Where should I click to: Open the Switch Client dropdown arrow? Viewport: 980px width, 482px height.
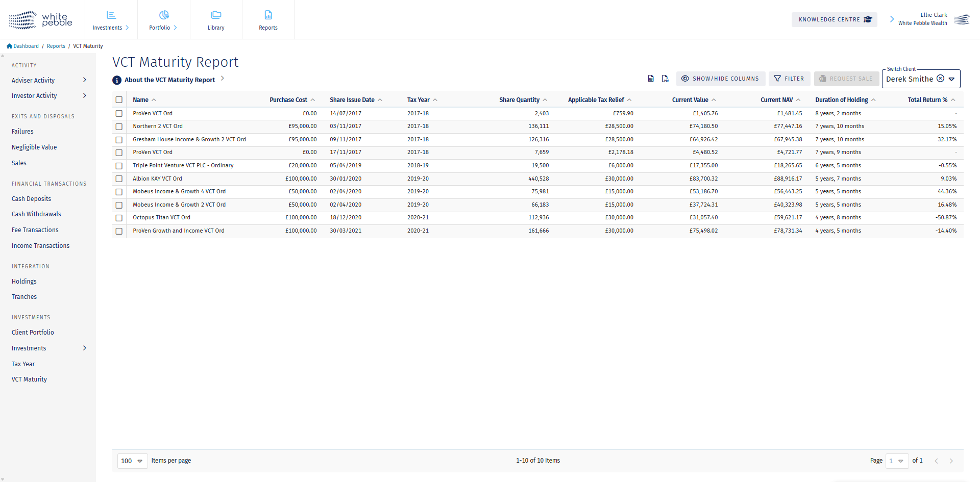(x=951, y=79)
